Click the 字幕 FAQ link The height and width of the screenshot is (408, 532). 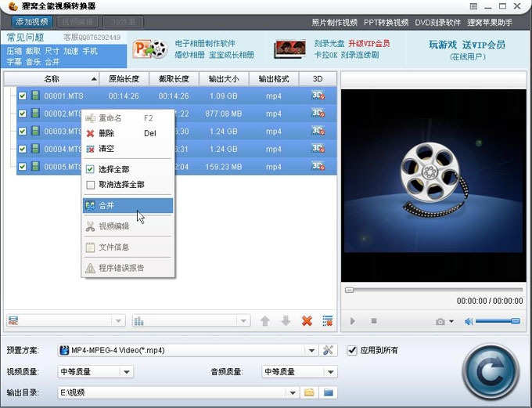(x=14, y=62)
